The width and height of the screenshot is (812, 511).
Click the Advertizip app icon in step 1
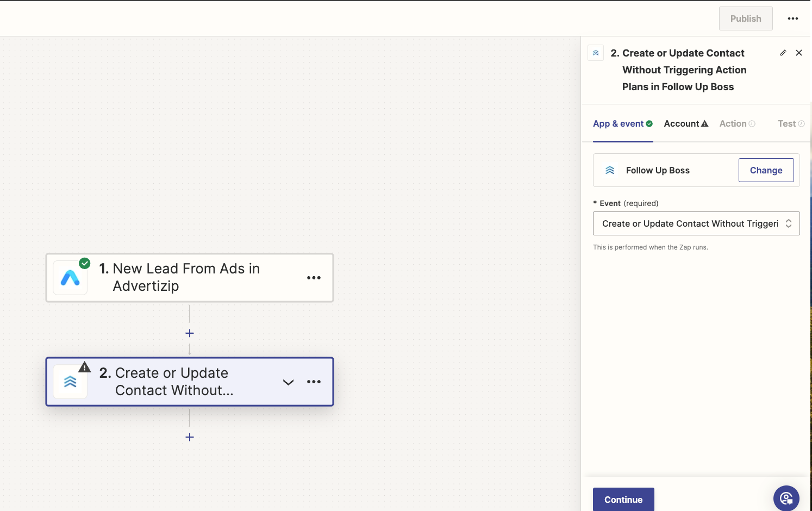[x=70, y=278]
